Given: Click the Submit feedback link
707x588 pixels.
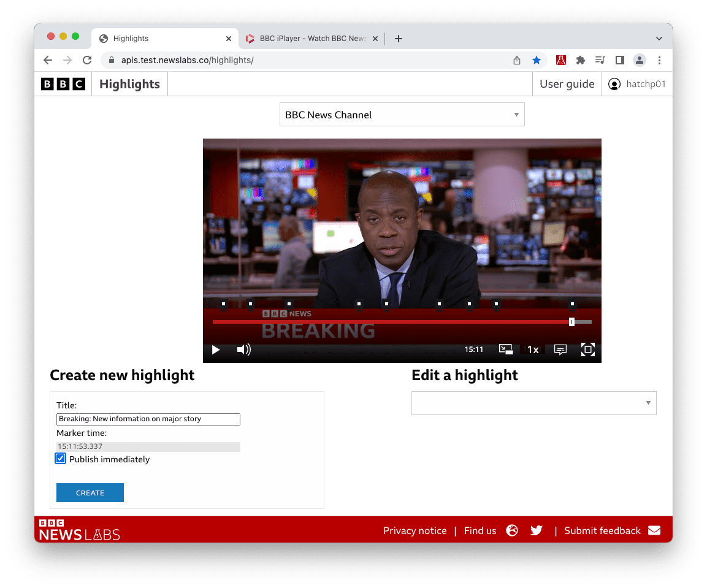Looking at the screenshot, I should tap(602, 531).
